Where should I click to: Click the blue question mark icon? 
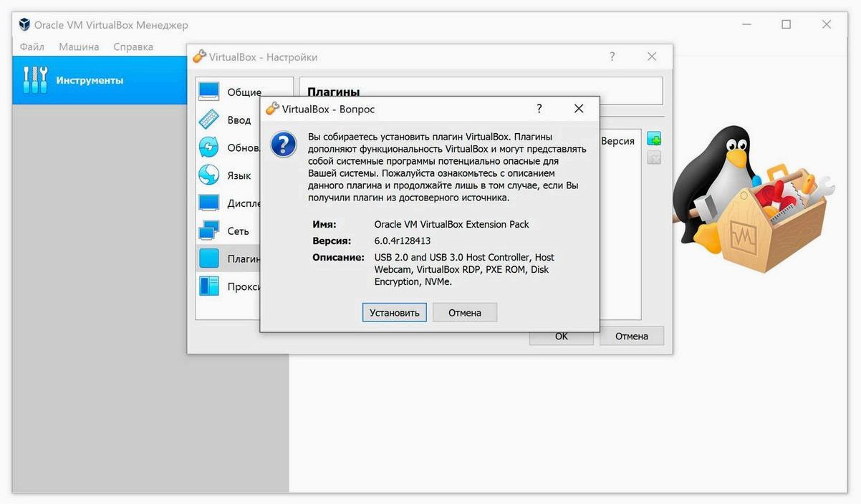[x=284, y=144]
